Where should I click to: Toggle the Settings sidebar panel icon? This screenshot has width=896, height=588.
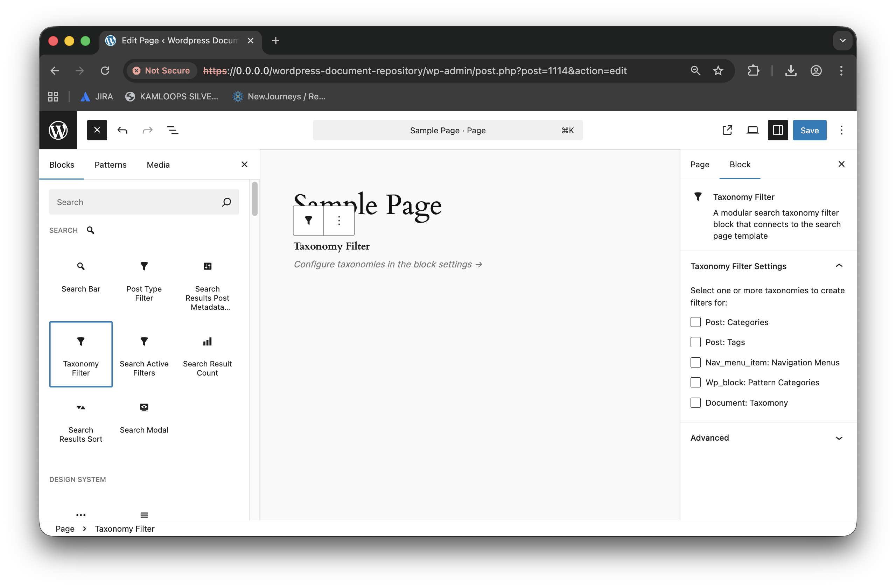coord(778,130)
